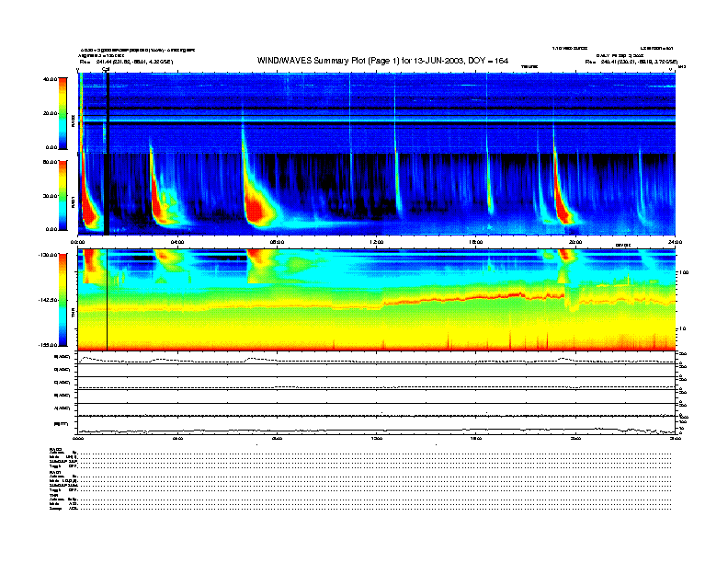728x563 pixels.
Task: Click the RAD1 color scale bar
Action: pyautogui.click(x=63, y=195)
